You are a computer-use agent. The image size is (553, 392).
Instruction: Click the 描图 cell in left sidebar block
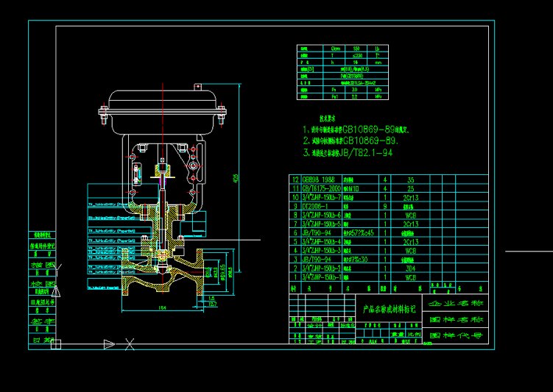tap(42, 263)
